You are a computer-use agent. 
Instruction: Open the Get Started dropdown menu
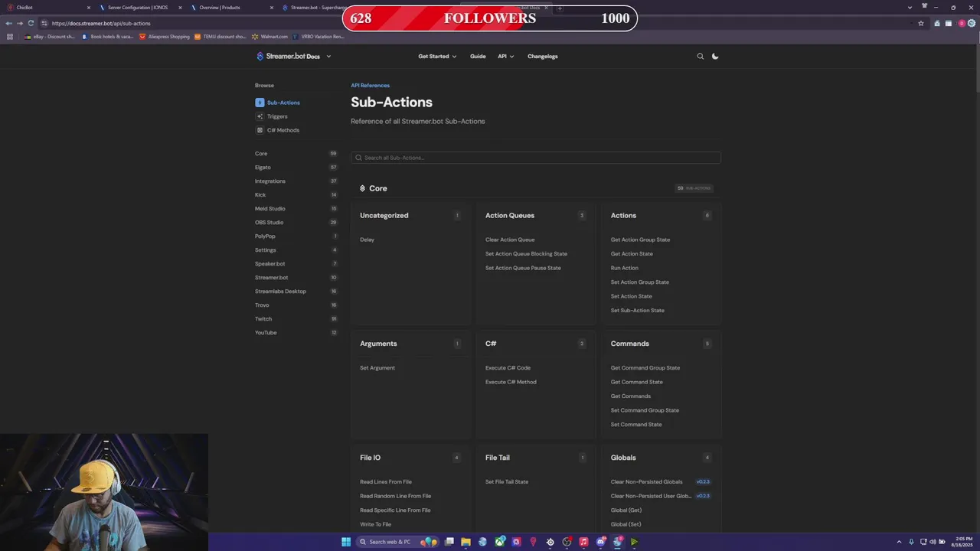pyautogui.click(x=437, y=56)
